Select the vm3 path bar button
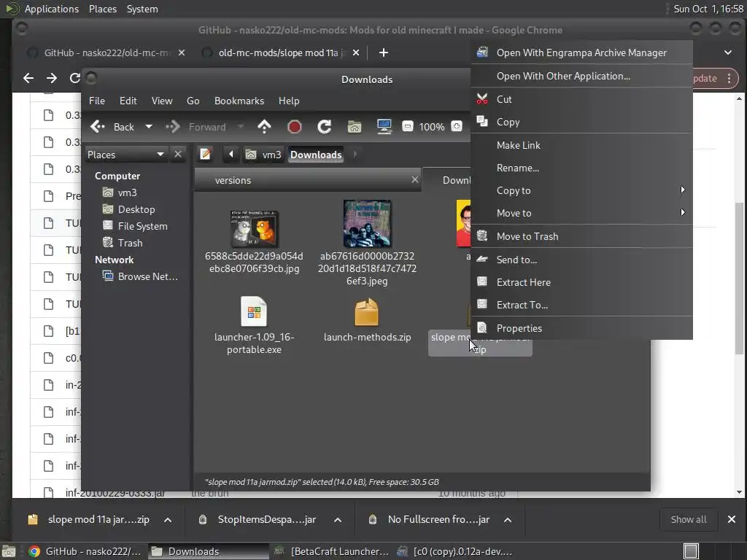 [x=263, y=155]
